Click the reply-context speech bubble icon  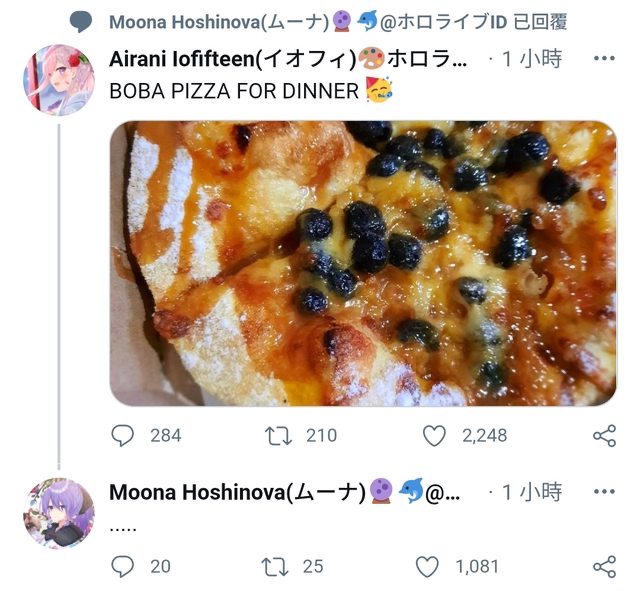[x=83, y=22]
